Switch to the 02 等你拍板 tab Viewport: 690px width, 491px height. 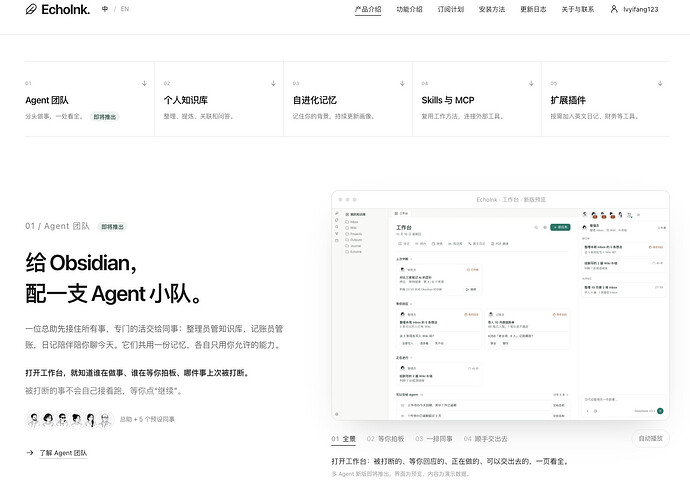pos(385,439)
